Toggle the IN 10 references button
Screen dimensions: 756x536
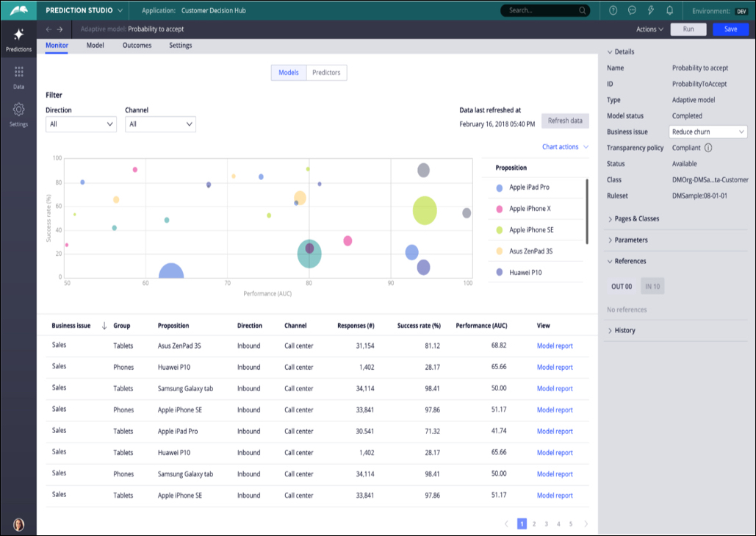click(652, 287)
